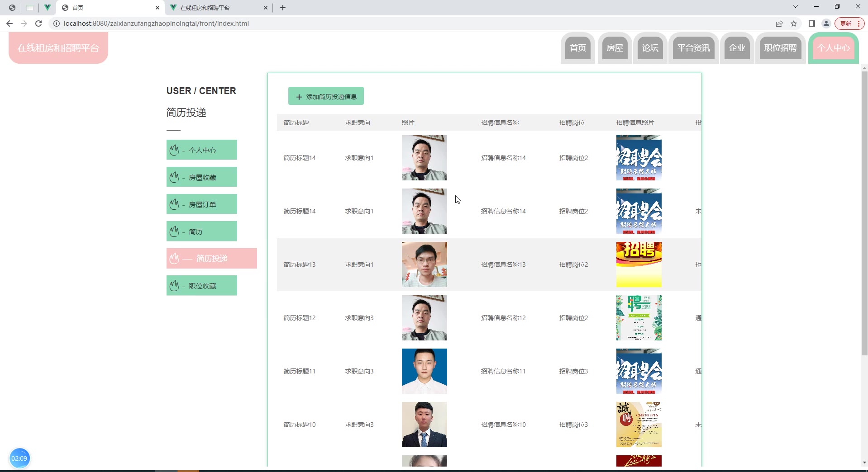Open photo in 简历标题13 row
The image size is (868, 472).
[424, 264]
